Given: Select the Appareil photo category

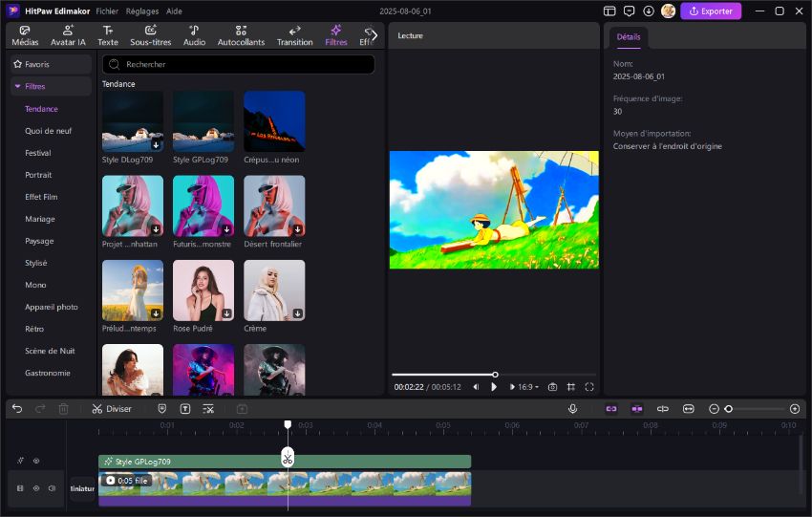Looking at the screenshot, I should click(52, 307).
